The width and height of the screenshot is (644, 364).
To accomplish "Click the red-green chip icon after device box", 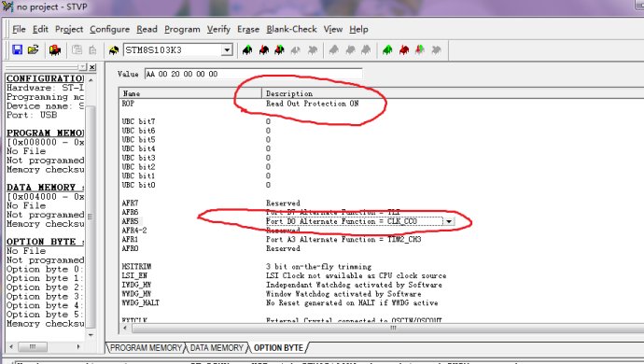I will pyautogui.click(x=279, y=50).
